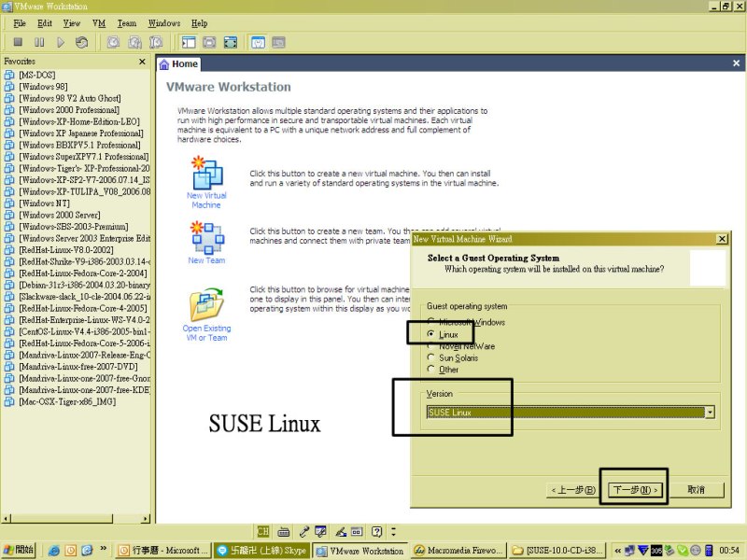Select the Sun Solaris radio button
The height and width of the screenshot is (560, 747).
(430, 357)
